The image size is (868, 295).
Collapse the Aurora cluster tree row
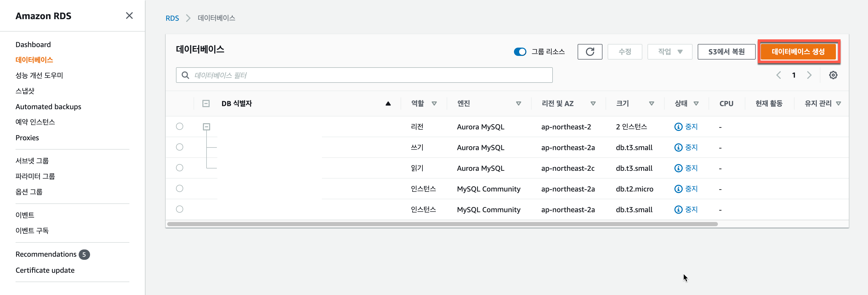[206, 127]
